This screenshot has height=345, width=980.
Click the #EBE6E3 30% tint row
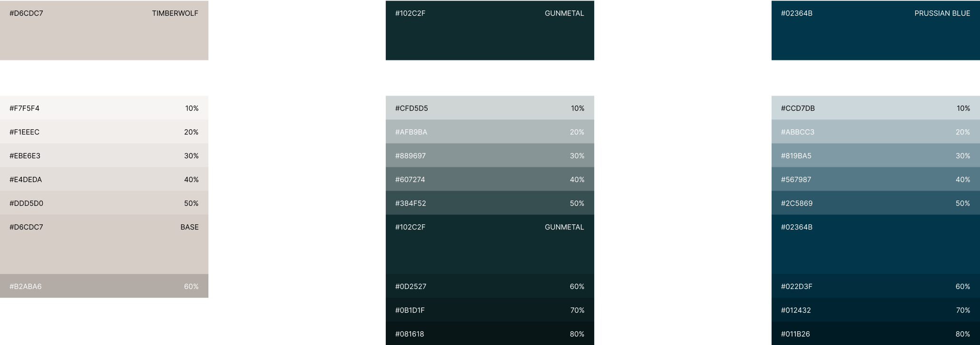104,155
